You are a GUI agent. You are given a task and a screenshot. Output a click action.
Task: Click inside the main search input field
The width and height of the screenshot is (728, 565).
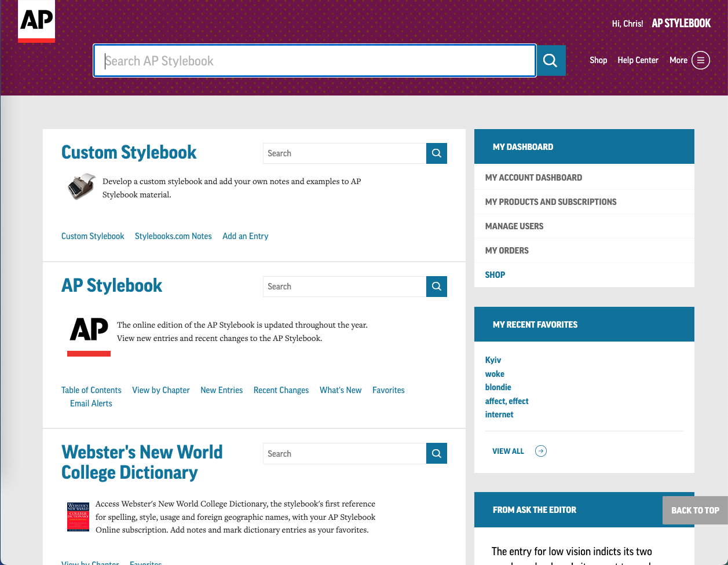[314, 60]
